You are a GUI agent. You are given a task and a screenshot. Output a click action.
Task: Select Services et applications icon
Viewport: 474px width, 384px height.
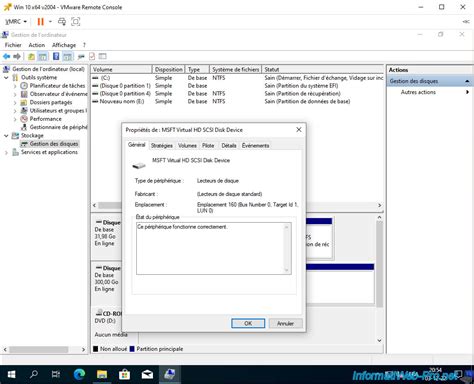[15, 152]
